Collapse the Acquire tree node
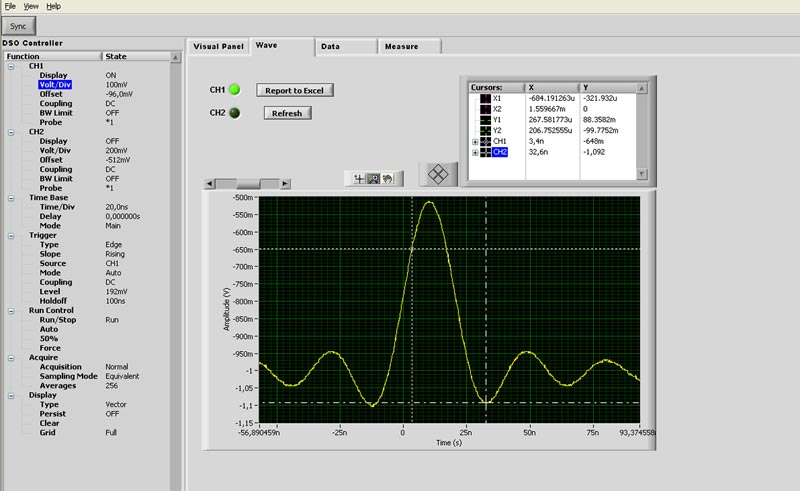This screenshot has height=491, width=800. point(11,358)
